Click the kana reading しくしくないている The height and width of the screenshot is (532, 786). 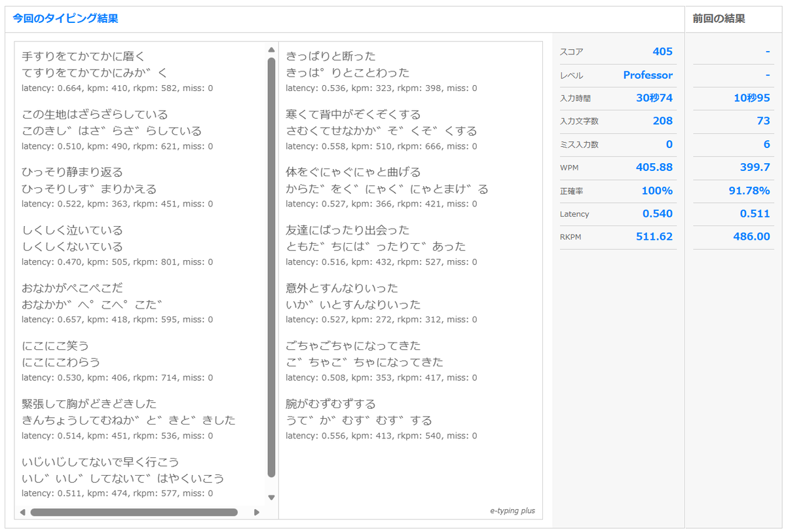point(72,247)
